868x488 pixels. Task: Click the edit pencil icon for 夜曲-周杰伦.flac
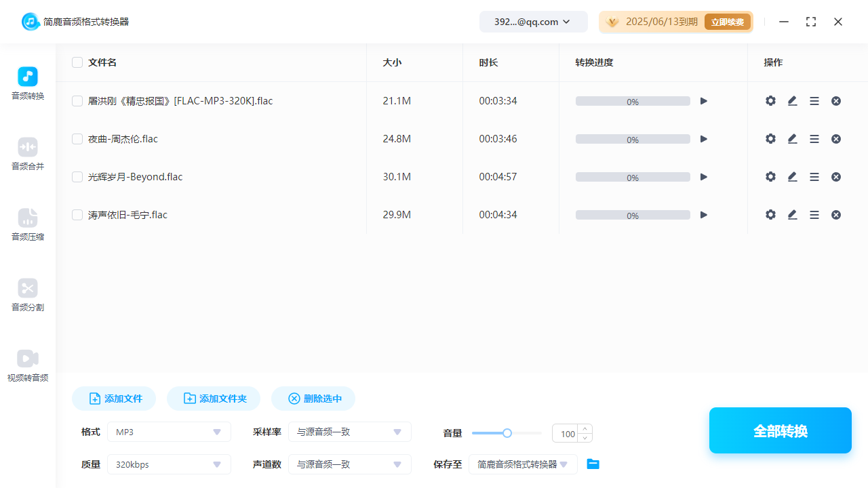click(x=792, y=138)
